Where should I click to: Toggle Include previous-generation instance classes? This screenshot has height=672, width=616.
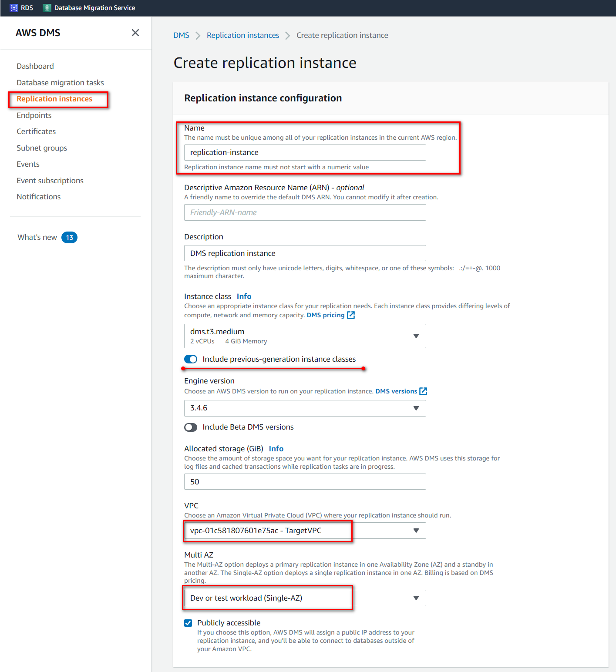coord(191,359)
